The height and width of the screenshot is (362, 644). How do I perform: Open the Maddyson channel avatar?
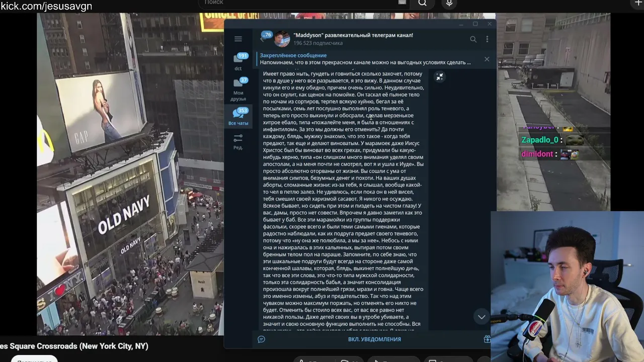tap(282, 39)
